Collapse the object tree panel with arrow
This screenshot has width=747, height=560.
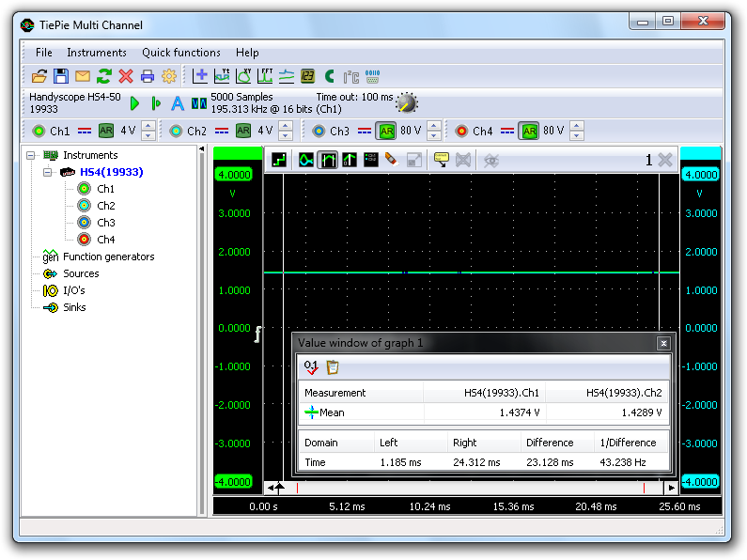tap(201, 149)
